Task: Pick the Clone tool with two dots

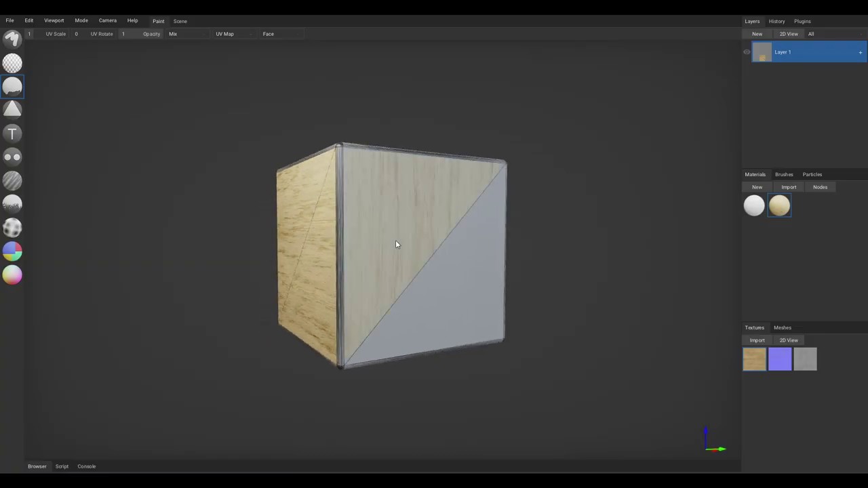Action: click(12, 157)
